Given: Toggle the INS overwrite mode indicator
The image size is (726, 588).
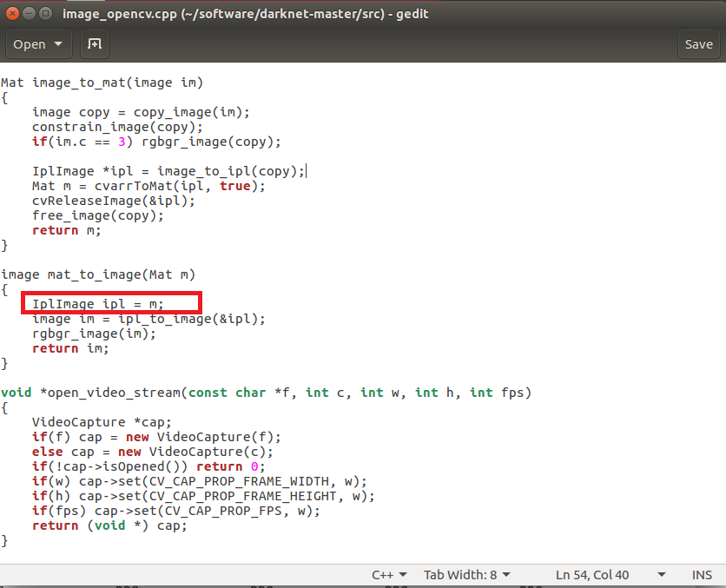Looking at the screenshot, I should pos(702,574).
